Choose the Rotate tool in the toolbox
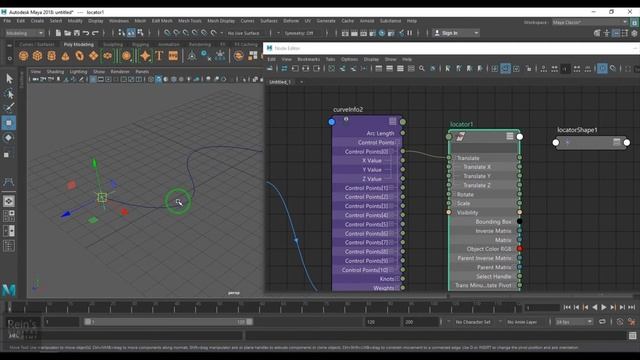 coord(9,138)
